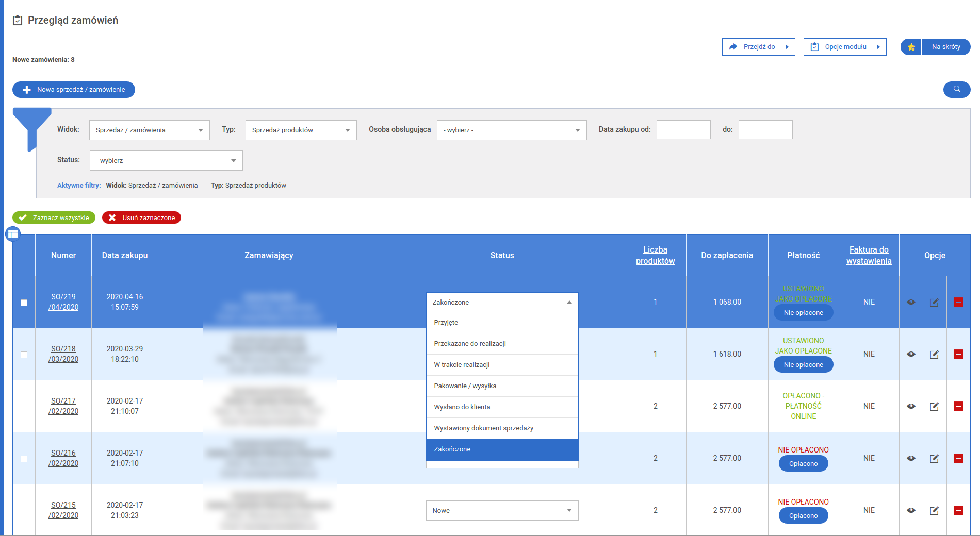
Task: Click the eye icon for order SO/218
Action: [x=911, y=354]
